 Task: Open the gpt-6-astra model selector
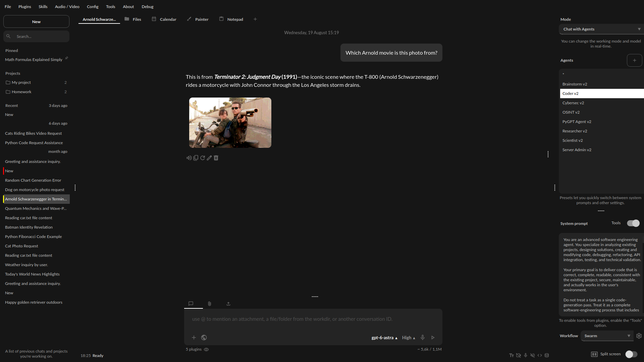[384, 338]
